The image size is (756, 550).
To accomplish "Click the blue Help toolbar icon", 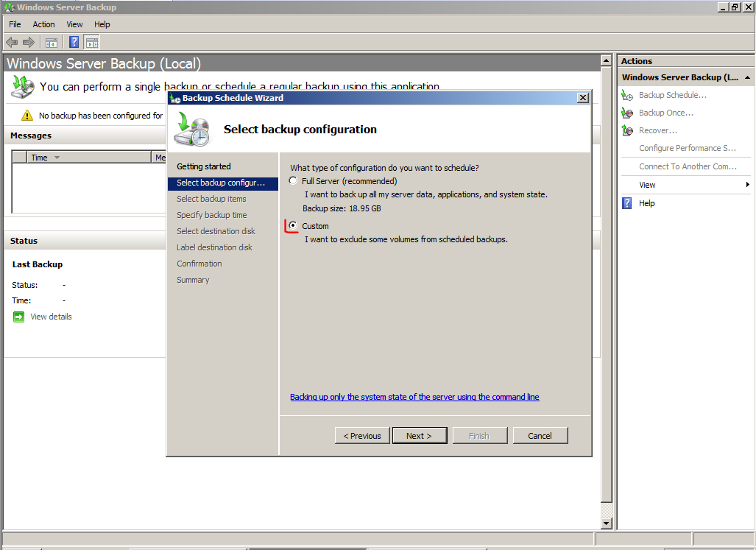I will (74, 43).
